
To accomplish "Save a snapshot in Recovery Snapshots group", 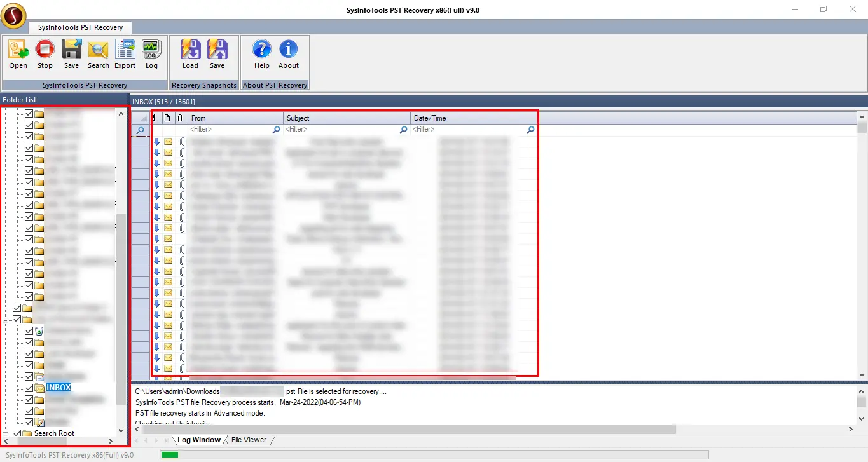I will pyautogui.click(x=217, y=50).
